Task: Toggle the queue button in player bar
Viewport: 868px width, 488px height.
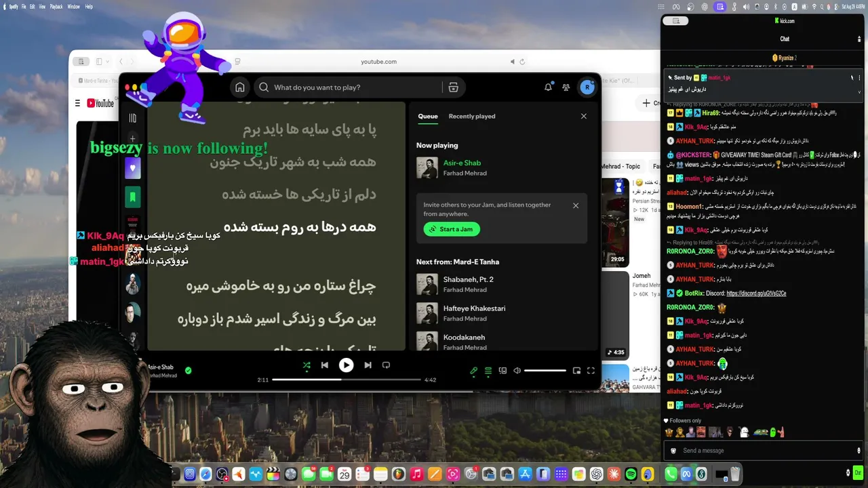Action: coord(488,371)
